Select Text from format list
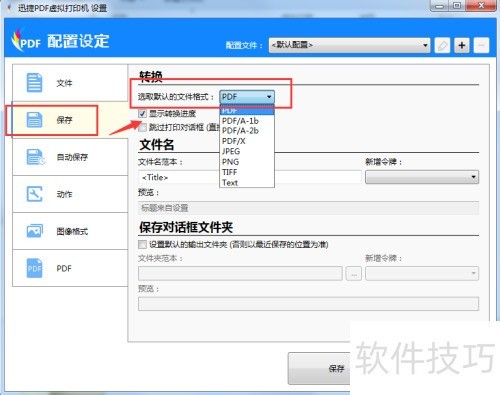The image size is (500, 395). pyautogui.click(x=247, y=182)
